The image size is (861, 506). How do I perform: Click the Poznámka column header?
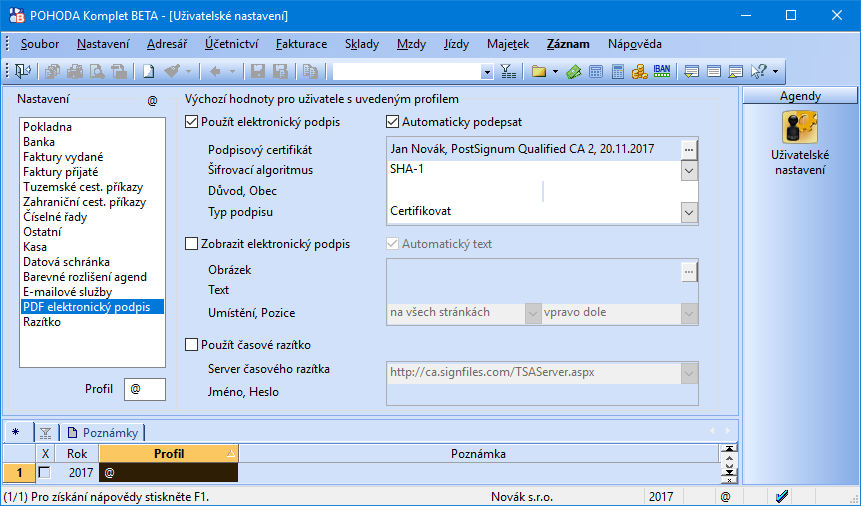478,454
